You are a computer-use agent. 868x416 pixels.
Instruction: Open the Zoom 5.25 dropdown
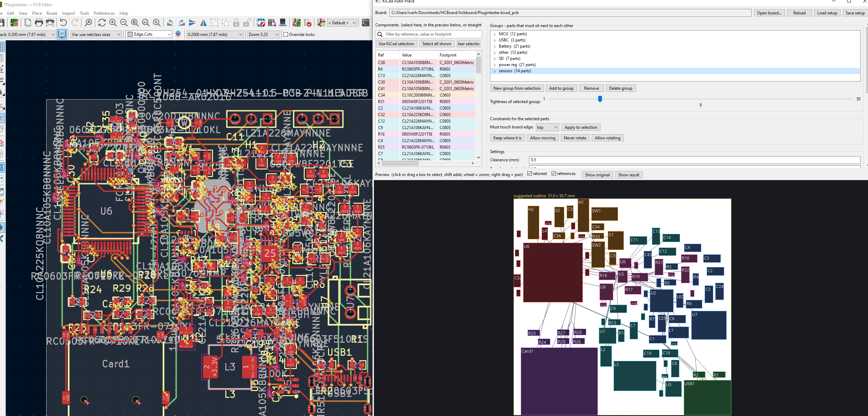263,34
